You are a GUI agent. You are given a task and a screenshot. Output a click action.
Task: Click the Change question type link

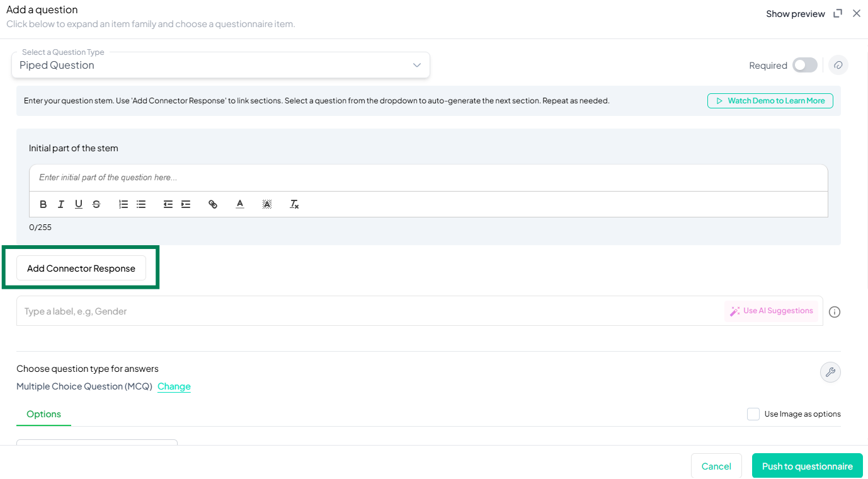click(174, 386)
